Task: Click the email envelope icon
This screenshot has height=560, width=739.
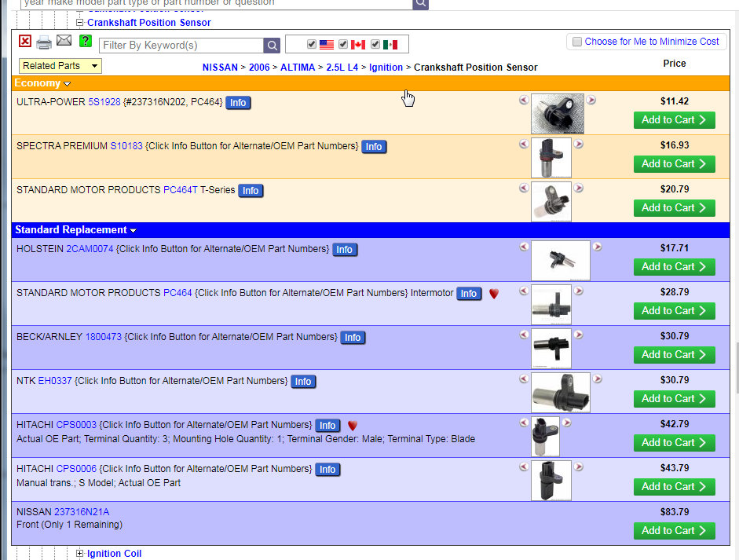Action: point(64,41)
